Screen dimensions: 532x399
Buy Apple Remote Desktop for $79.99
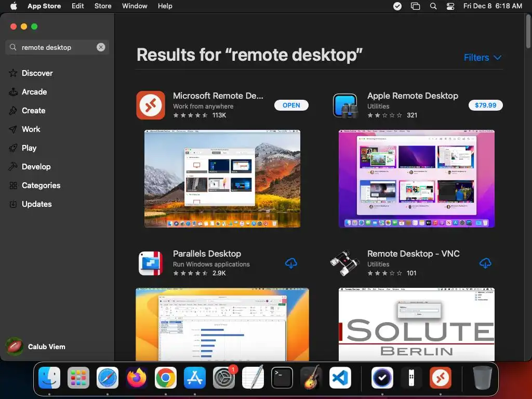(x=486, y=105)
